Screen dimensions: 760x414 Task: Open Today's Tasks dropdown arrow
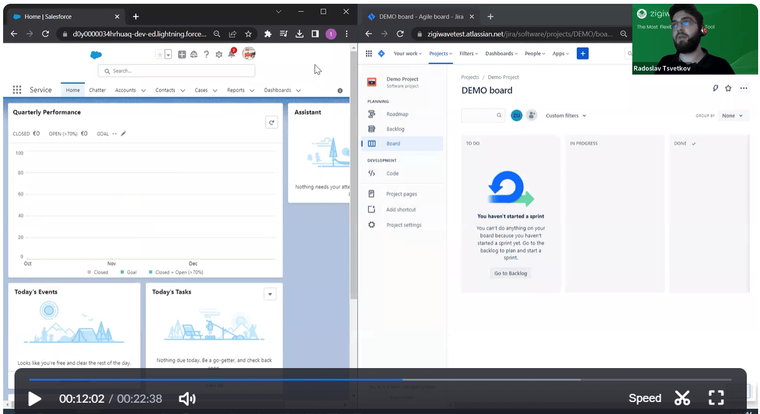270,294
